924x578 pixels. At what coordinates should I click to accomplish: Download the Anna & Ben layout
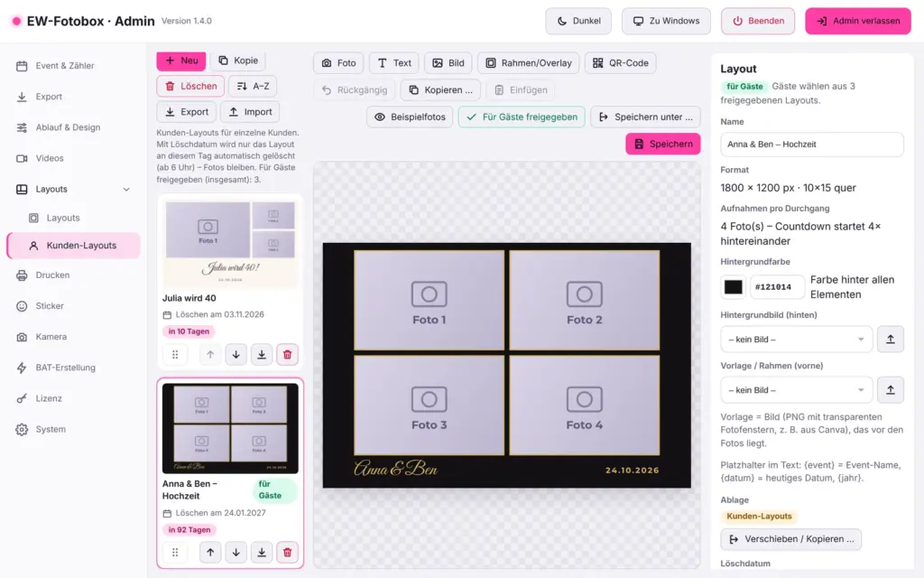(262, 553)
